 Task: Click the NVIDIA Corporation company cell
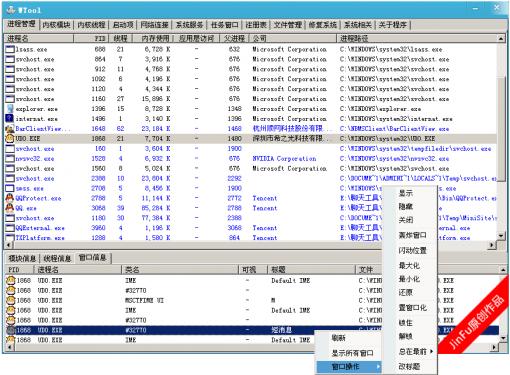[284, 159]
